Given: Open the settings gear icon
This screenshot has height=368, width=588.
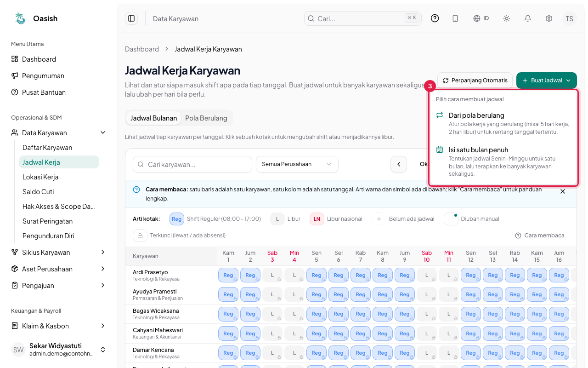Looking at the screenshot, I should click(x=549, y=18).
